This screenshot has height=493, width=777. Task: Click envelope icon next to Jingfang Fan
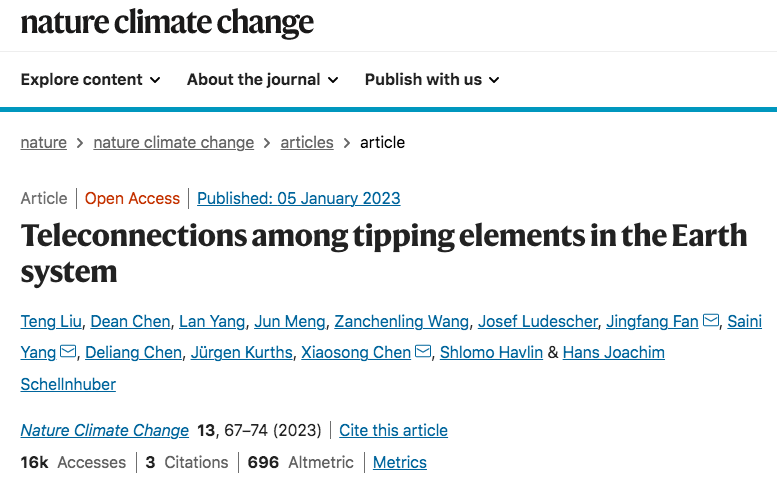click(712, 321)
